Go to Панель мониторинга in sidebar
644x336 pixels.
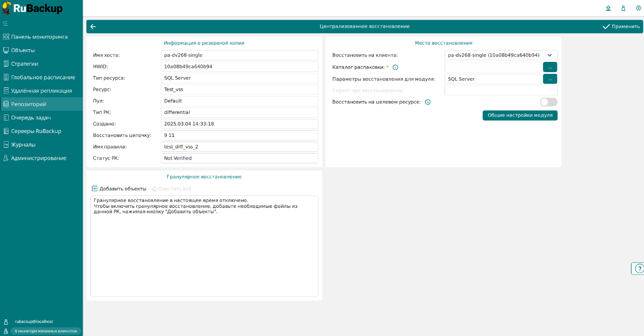[39, 37]
